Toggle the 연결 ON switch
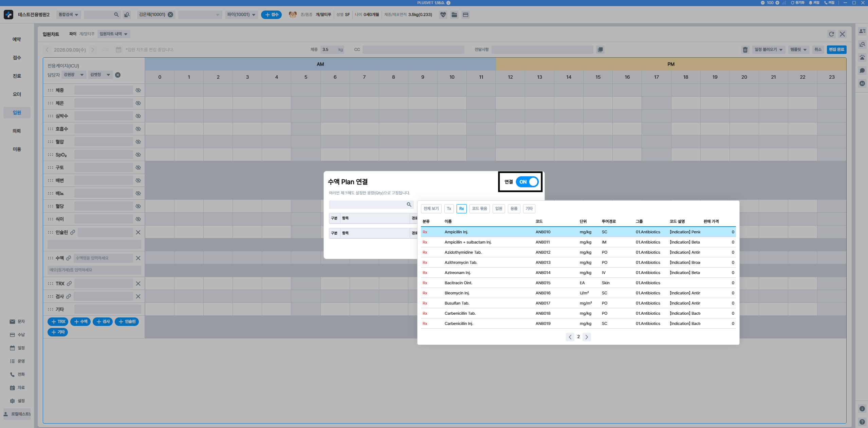The width and height of the screenshot is (868, 428). coord(527,182)
